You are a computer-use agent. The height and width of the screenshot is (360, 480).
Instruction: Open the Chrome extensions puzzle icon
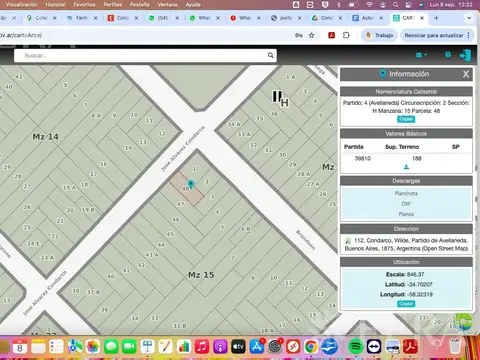tap(346, 35)
